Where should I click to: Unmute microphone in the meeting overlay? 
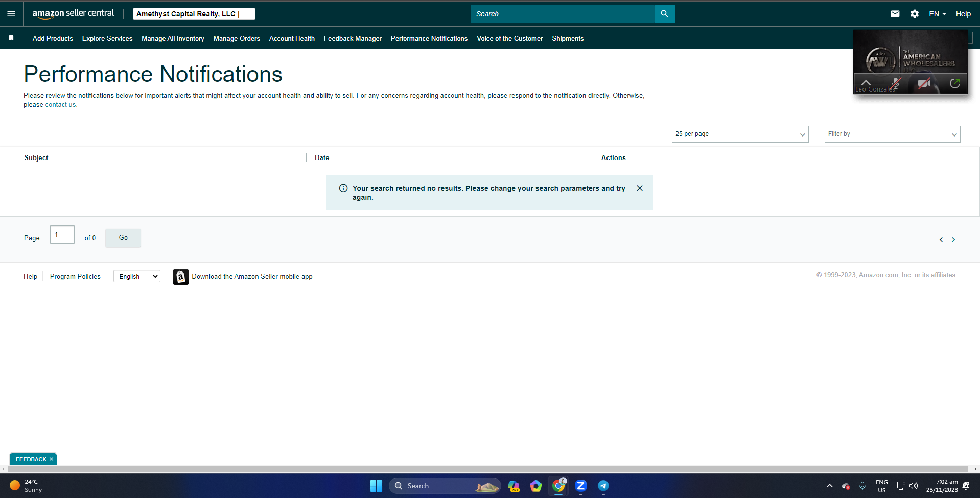point(896,83)
